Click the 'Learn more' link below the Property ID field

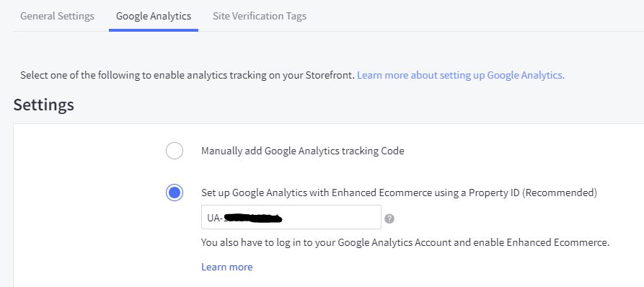pyautogui.click(x=226, y=267)
